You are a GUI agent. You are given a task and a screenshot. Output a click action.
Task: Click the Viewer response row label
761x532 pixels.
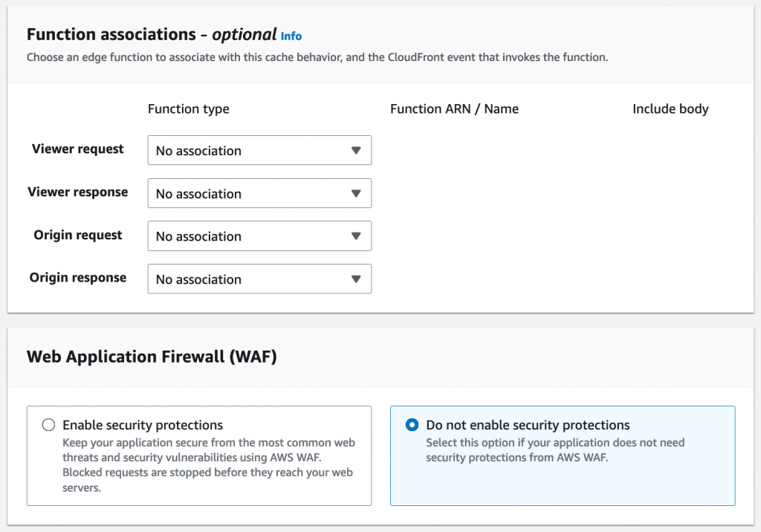[78, 192]
